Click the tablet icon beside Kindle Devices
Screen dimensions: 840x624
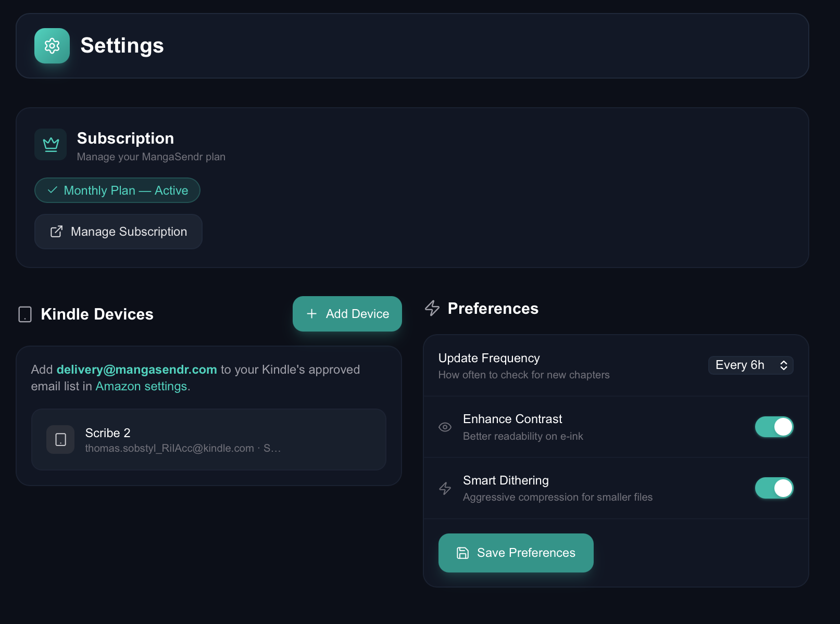pos(25,314)
